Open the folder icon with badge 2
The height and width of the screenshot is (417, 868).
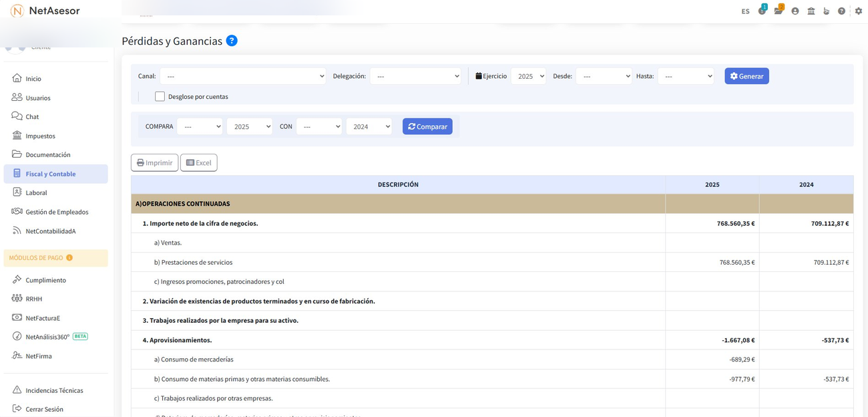click(778, 11)
